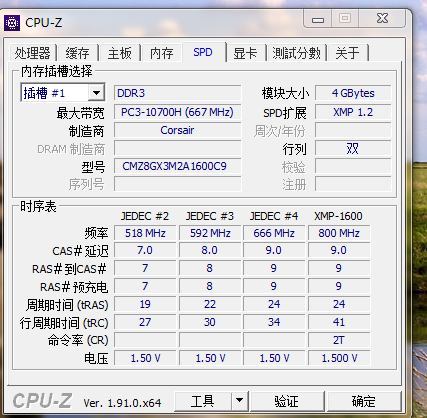The width and height of the screenshot is (427, 418).
Task: Expand the 工具 button dropdown arrow
Action: click(239, 400)
